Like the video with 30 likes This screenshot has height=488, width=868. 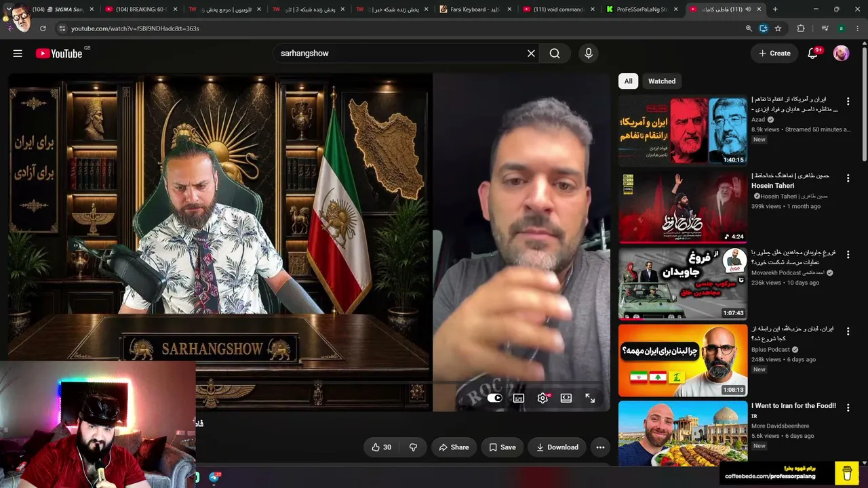tap(381, 447)
